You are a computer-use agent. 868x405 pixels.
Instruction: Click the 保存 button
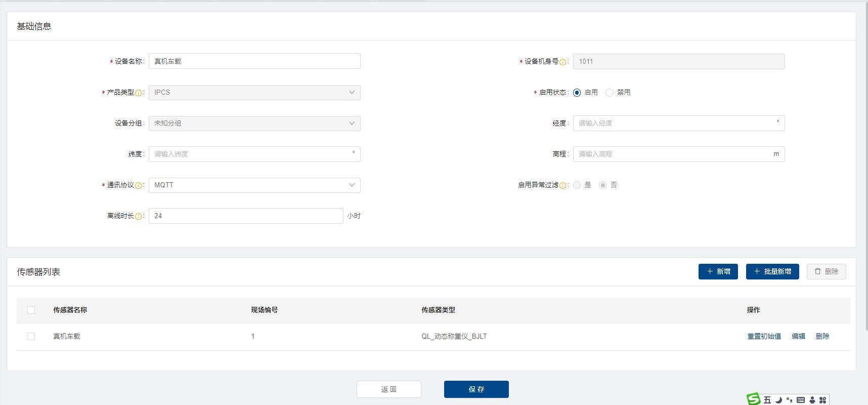click(476, 389)
